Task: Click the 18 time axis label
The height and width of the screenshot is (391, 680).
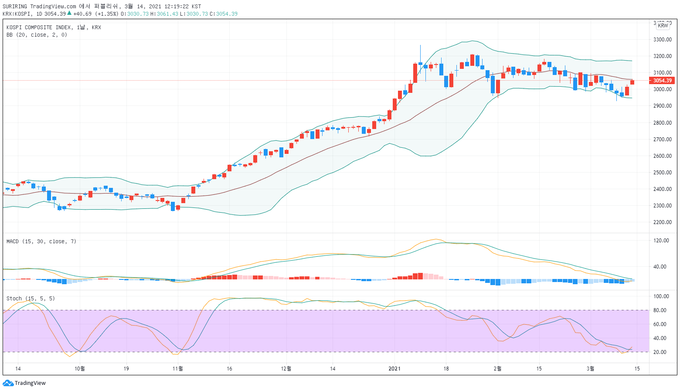Action: coord(446,369)
